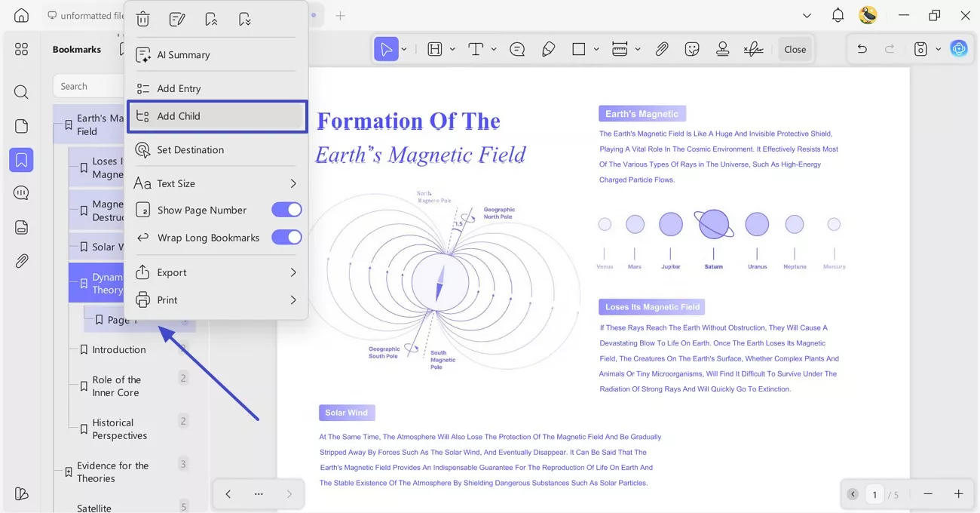The height and width of the screenshot is (513, 980).
Task: Click the AI Summary option
Action: click(x=183, y=55)
